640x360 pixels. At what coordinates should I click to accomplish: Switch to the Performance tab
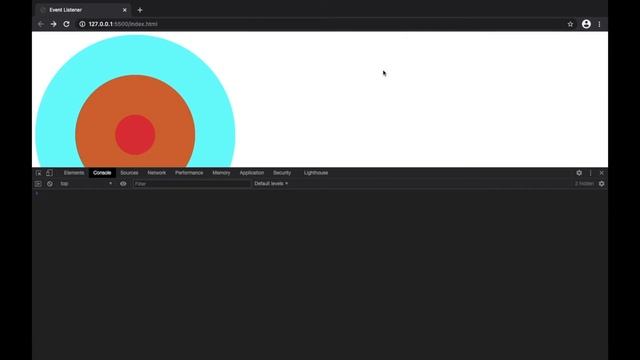click(189, 173)
